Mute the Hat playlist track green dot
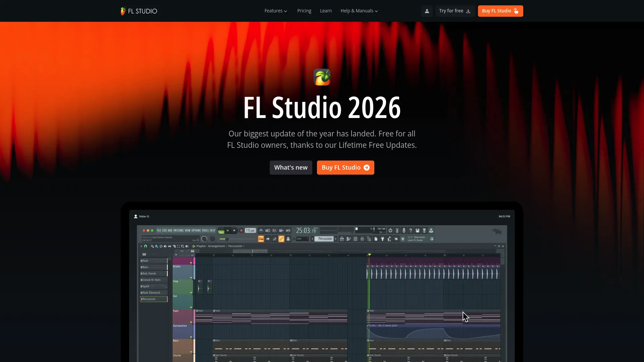The width and height of the screenshot is (644, 362). click(x=191, y=307)
